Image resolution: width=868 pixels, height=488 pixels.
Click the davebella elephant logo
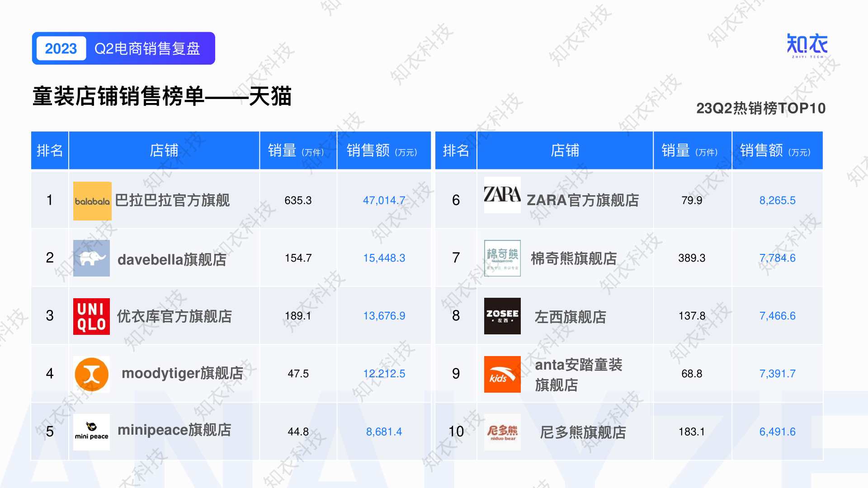coord(91,258)
